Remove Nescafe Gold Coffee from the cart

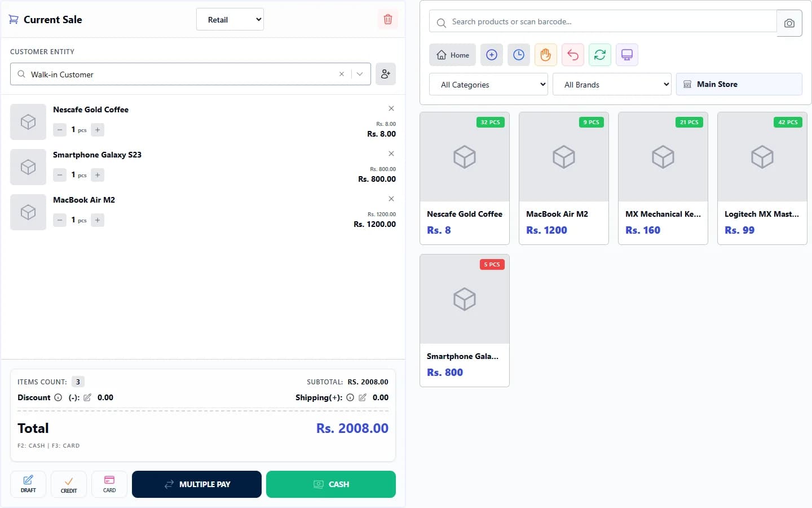pyautogui.click(x=391, y=108)
